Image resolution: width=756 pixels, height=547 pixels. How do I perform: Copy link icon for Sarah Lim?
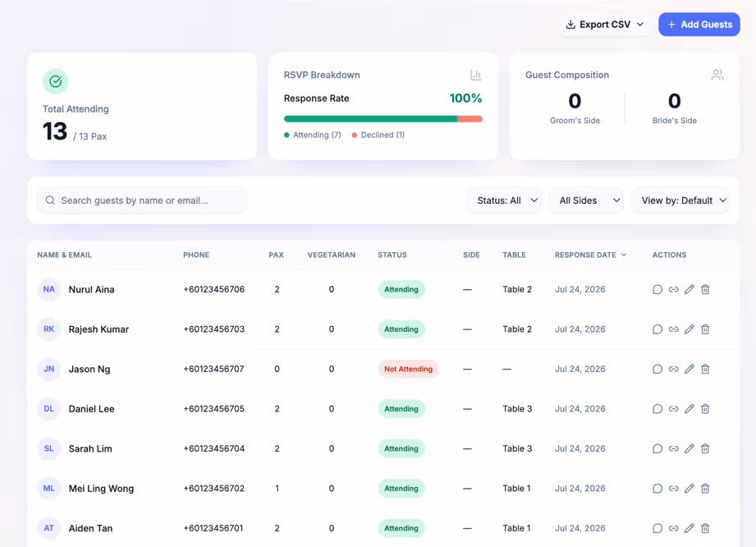coord(674,448)
